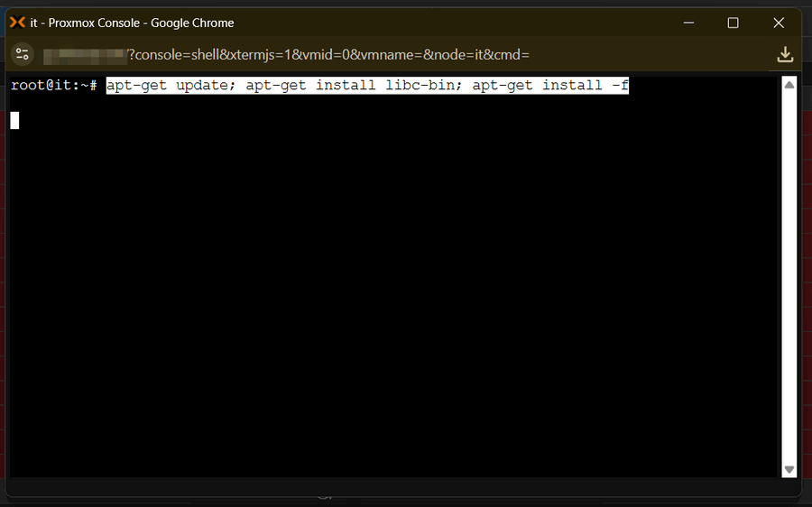Image resolution: width=812 pixels, height=507 pixels.
Task: Click the Proxmox logo in title bar
Action: click(17, 23)
